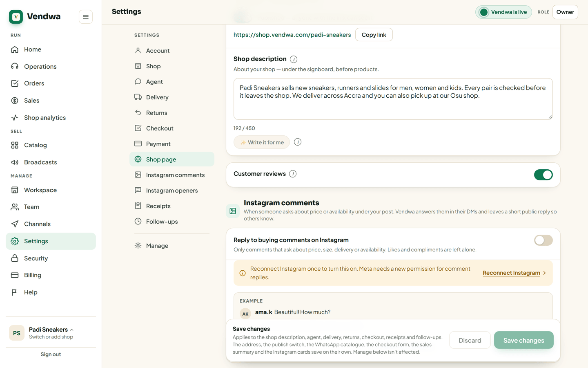This screenshot has height=368, width=588.
Task: Click the Instagram comments section image icon
Action: (x=233, y=211)
